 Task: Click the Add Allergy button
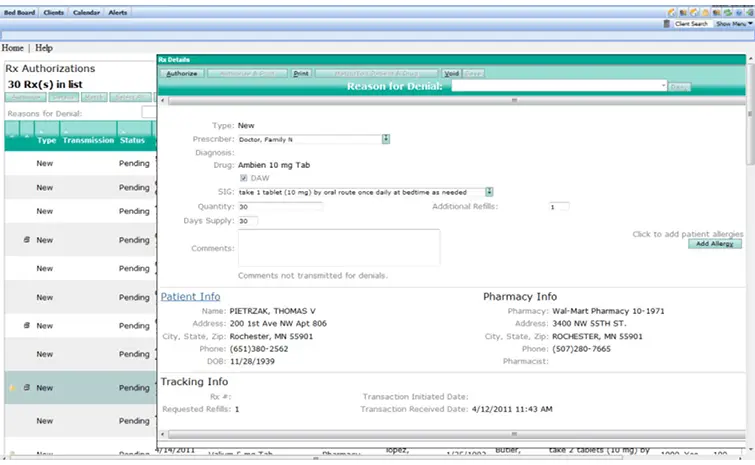click(x=715, y=244)
